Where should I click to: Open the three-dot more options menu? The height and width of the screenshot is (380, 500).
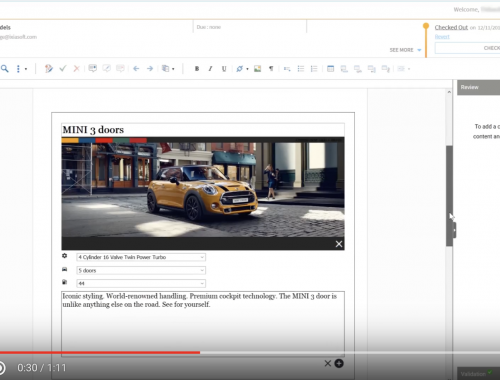18,69
